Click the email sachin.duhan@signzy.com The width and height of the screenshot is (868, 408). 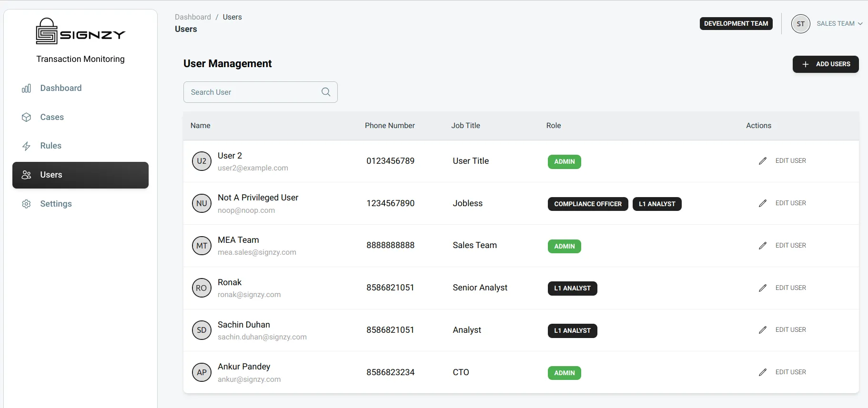click(x=262, y=337)
